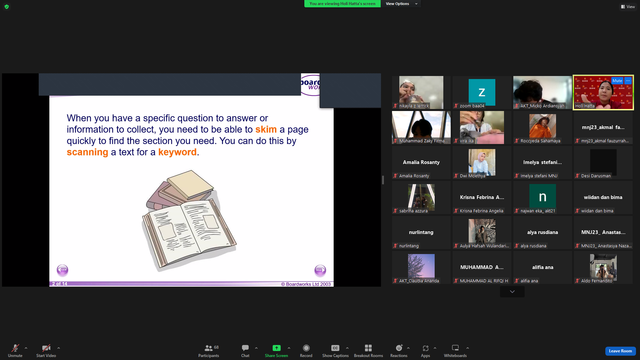The height and width of the screenshot is (360, 640).
Task: Open the View Options dropdown
Action: point(401,4)
